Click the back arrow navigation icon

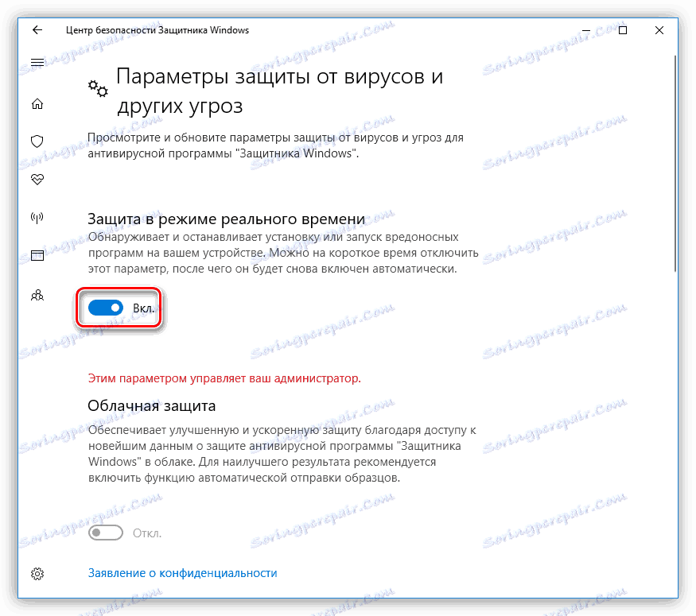(37, 30)
